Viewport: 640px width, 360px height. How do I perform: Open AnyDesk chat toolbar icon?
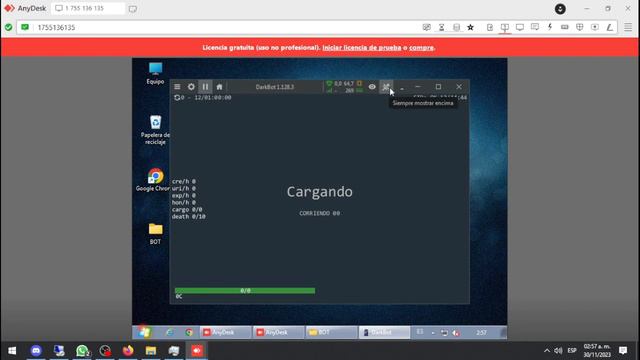[x=535, y=27]
